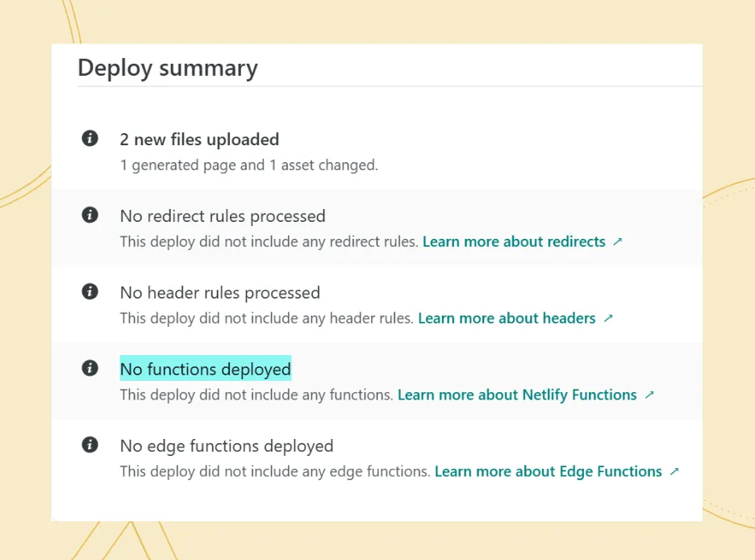This screenshot has height=560, width=755.
Task: Click info icon beside "No header rules processed"
Action: pos(90,292)
